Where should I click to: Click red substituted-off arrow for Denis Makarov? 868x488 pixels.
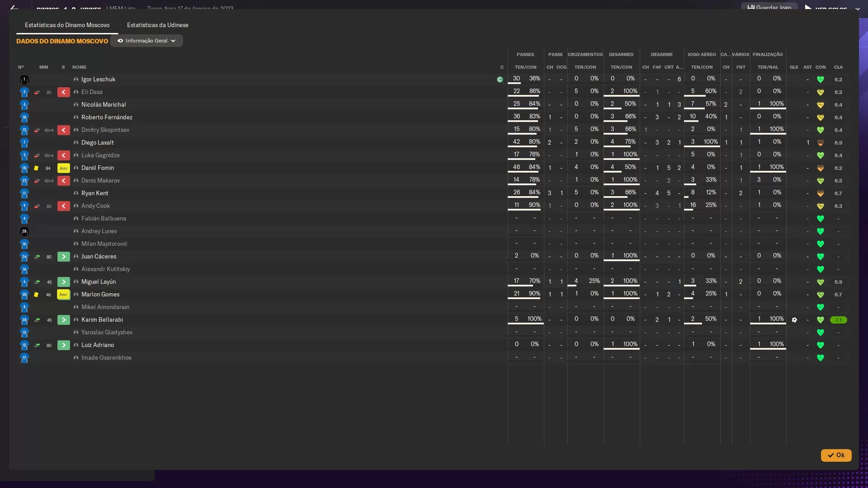[x=64, y=181]
